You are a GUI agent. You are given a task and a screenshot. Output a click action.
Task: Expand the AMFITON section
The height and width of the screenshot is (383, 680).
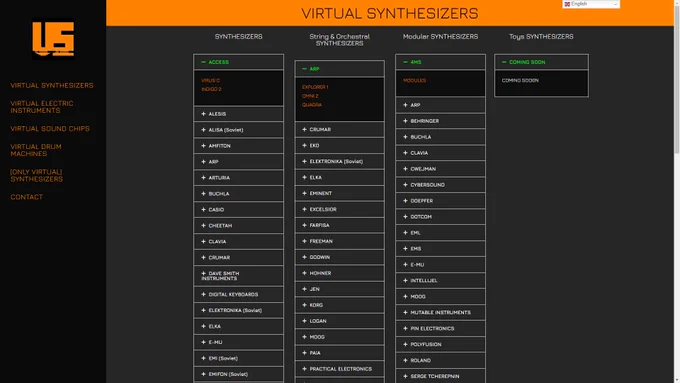[239, 146]
